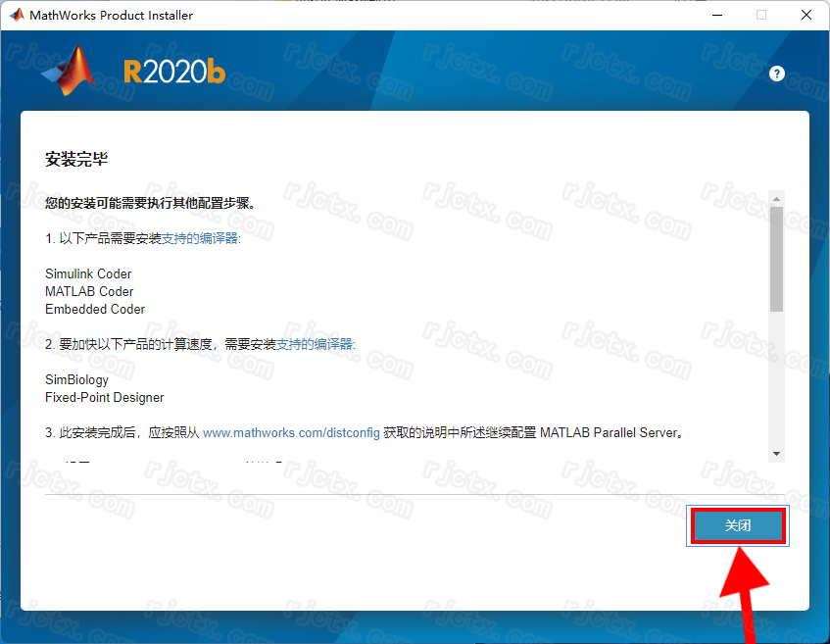Select the Fixed-Point Designer text
830x644 pixels.
click(x=105, y=397)
